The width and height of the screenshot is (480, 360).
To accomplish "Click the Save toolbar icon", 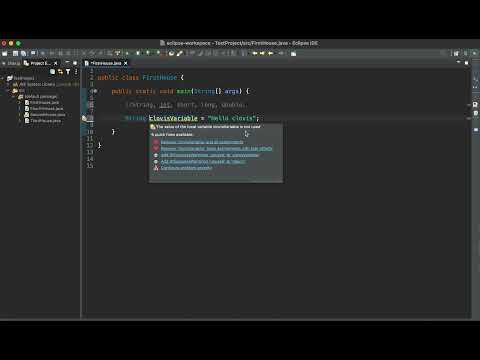I will tap(15, 53).
